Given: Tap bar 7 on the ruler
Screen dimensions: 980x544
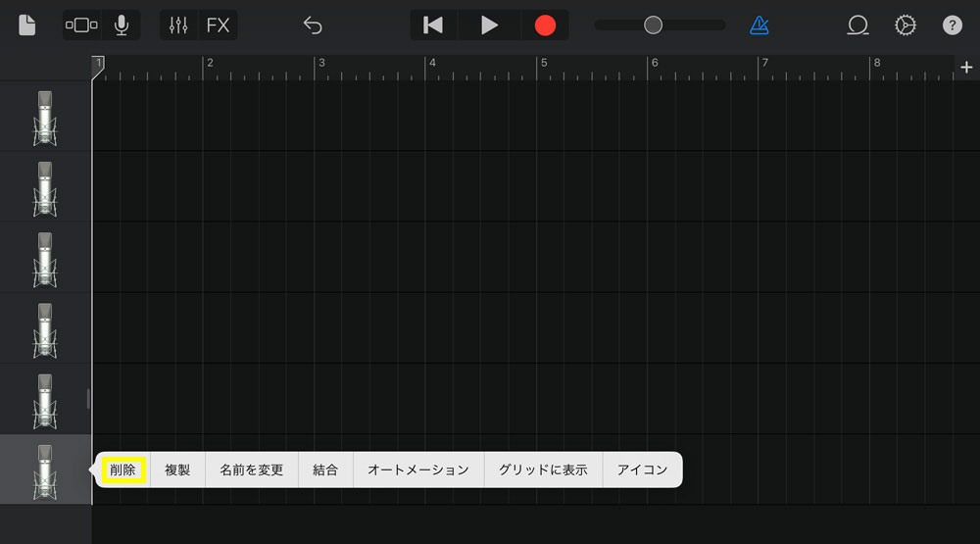Looking at the screenshot, I should (x=765, y=63).
